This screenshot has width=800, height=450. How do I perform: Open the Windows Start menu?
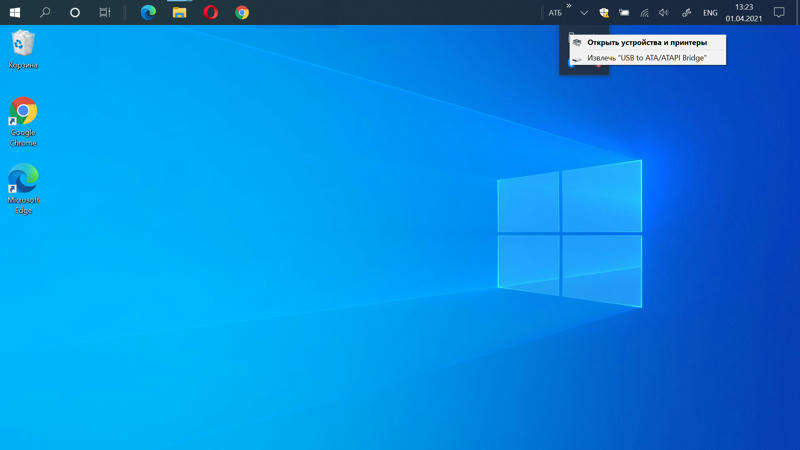tap(15, 12)
